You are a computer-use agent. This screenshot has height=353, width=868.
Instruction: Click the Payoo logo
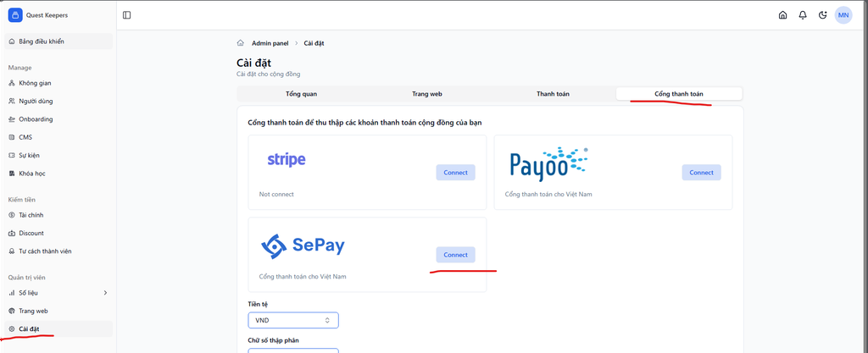pos(548,164)
